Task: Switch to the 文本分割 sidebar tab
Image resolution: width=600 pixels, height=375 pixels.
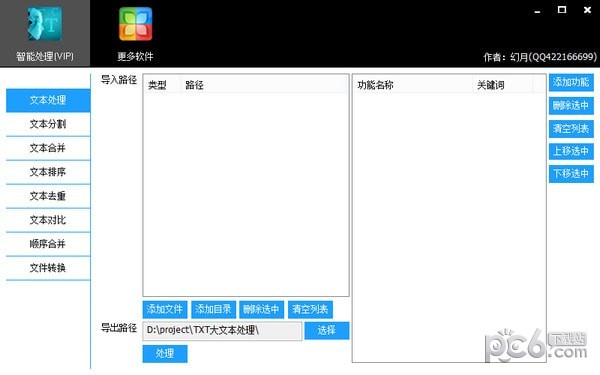Action: pyautogui.click(x=48, y=124)
